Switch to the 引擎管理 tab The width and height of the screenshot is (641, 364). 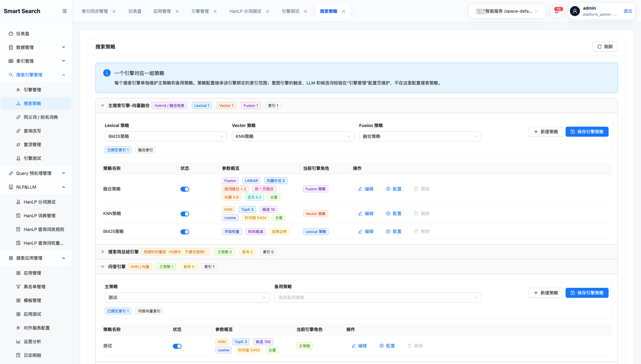tap(200, 11)
